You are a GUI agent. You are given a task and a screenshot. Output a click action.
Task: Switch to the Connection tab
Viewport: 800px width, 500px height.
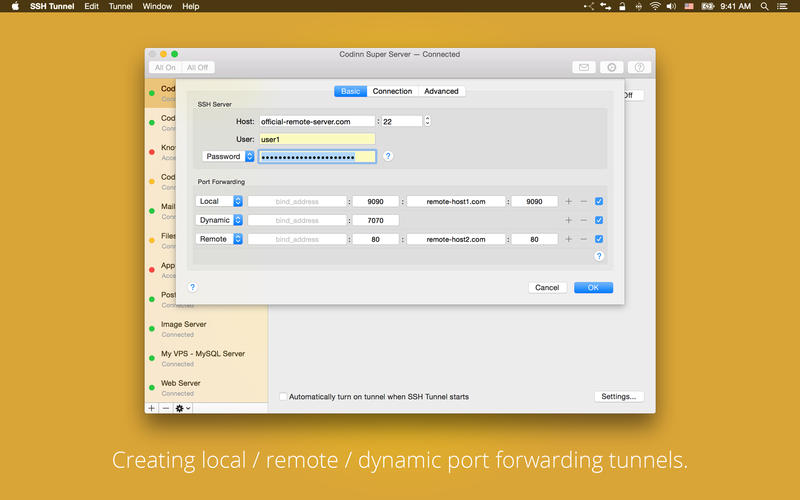click(392, 91)
